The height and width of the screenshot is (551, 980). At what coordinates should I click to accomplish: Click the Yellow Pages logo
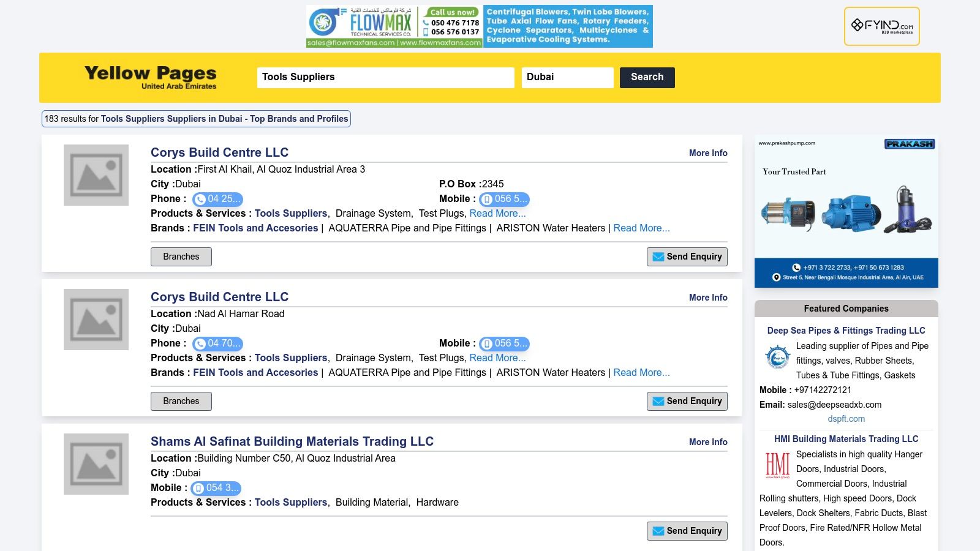150,78
